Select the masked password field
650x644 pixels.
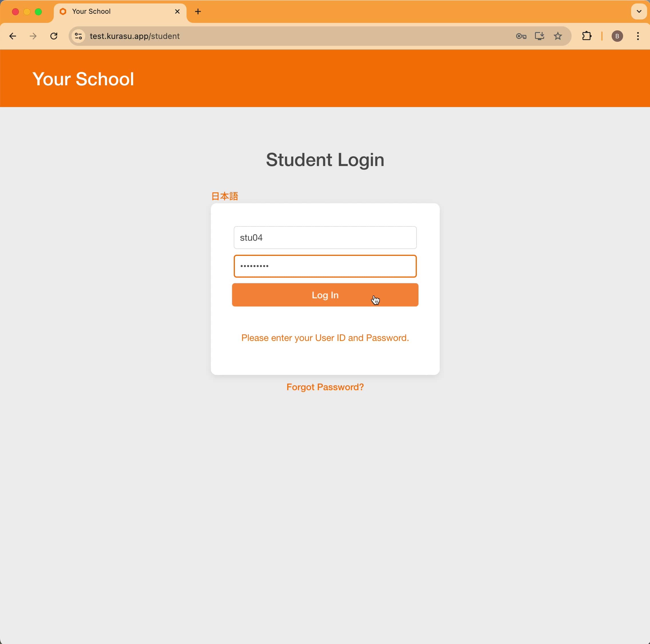click(325, 266)
